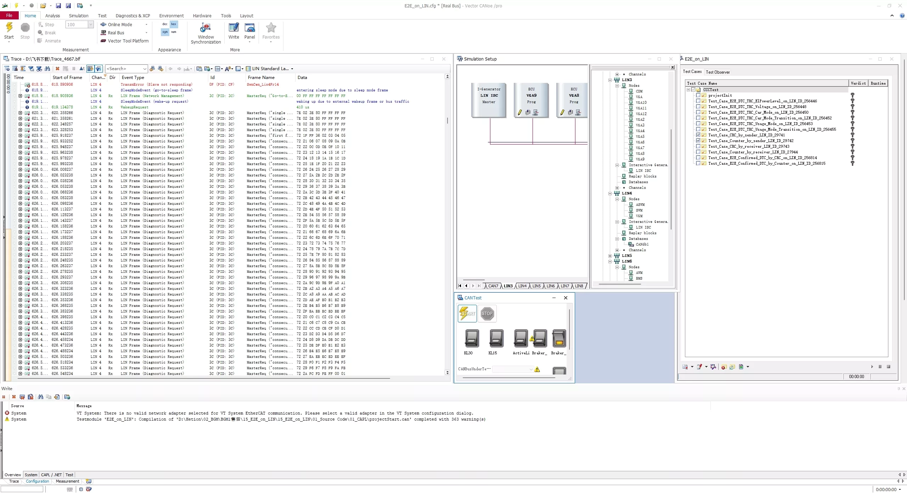Collapse the LIN3 tree node in Simulation Setup
The height and width of the screenshot is (493, 907).
[x=610, y=80]
